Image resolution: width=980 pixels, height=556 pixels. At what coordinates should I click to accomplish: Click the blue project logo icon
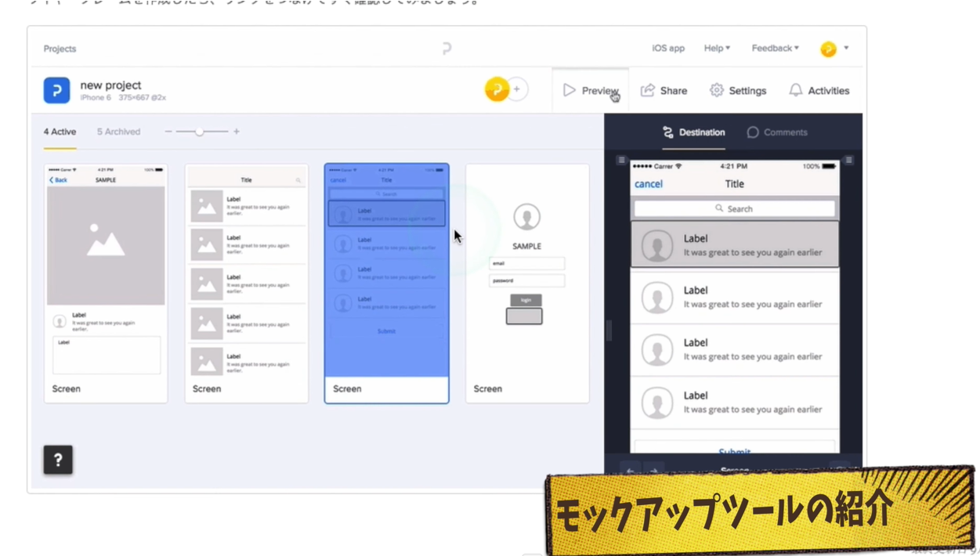(x=56, y=90)
